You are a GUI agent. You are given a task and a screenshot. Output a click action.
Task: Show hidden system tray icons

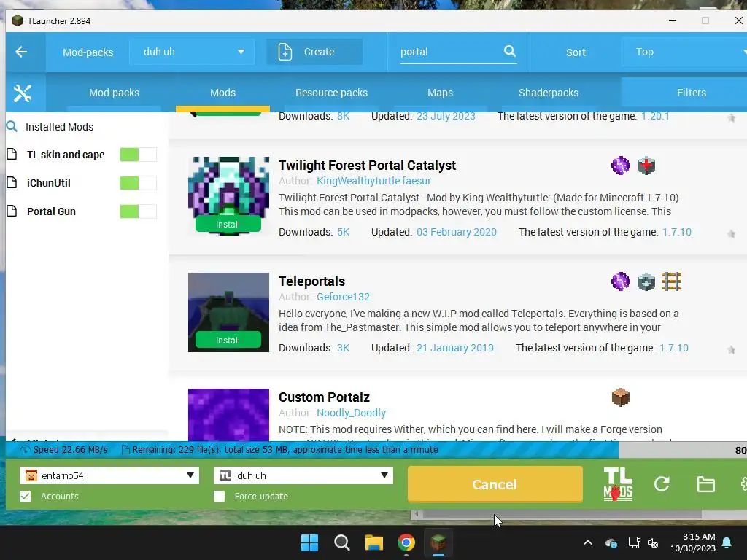pyautogui.click(x=588, y=542)
